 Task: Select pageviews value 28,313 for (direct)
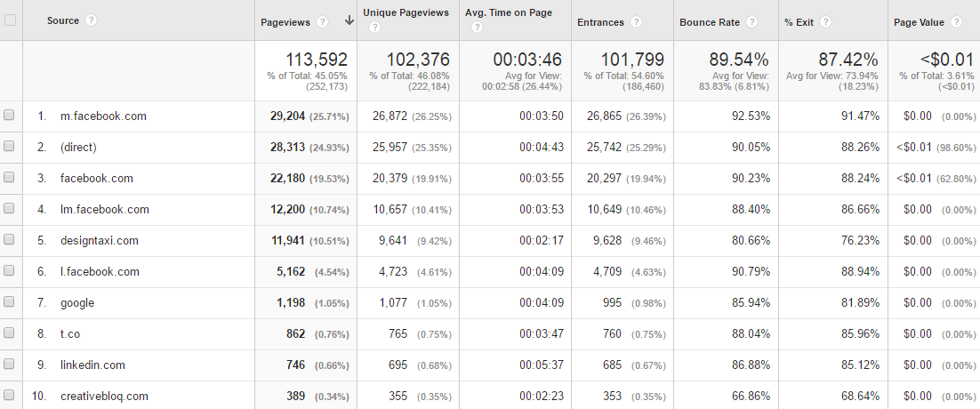click(287, 148)
